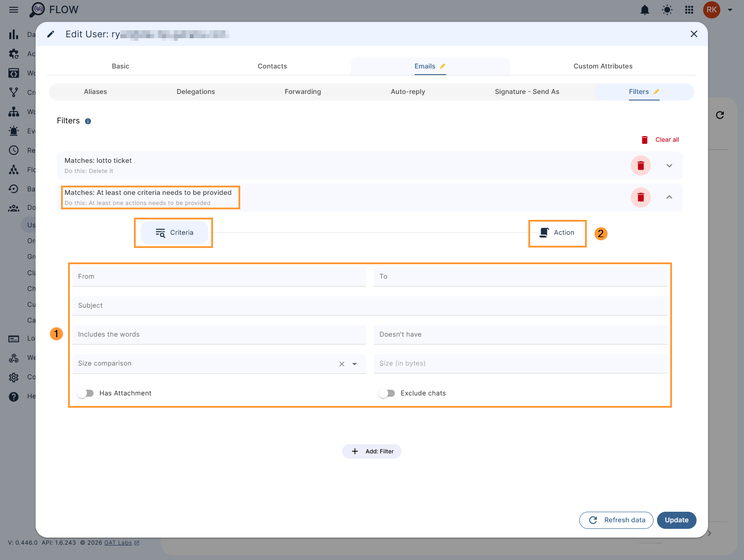Open the Aliases sub-tab
This screenshot has width=744, height=560.
coord(95,92)
